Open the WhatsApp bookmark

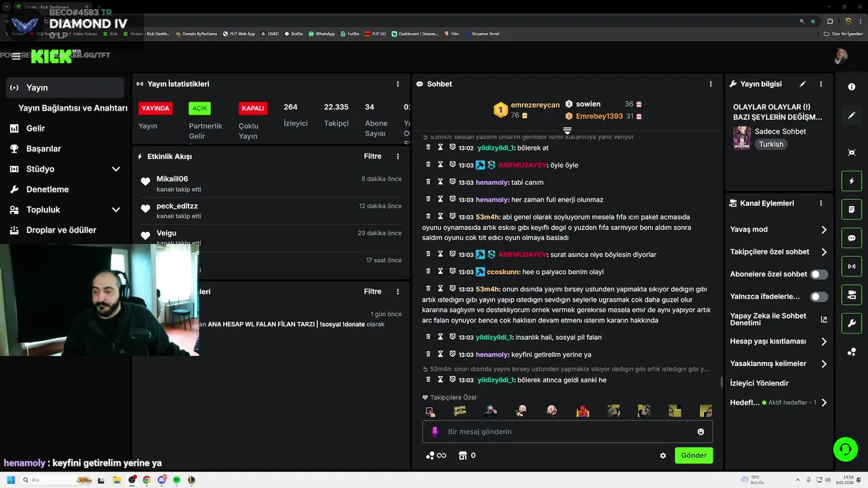pos(321,33)
